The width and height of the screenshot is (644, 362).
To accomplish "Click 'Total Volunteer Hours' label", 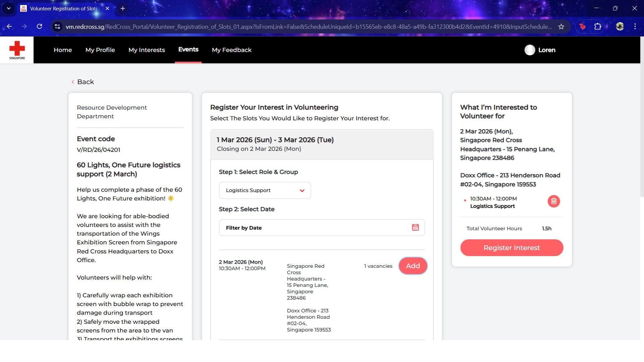I will (x=494, y=229).
